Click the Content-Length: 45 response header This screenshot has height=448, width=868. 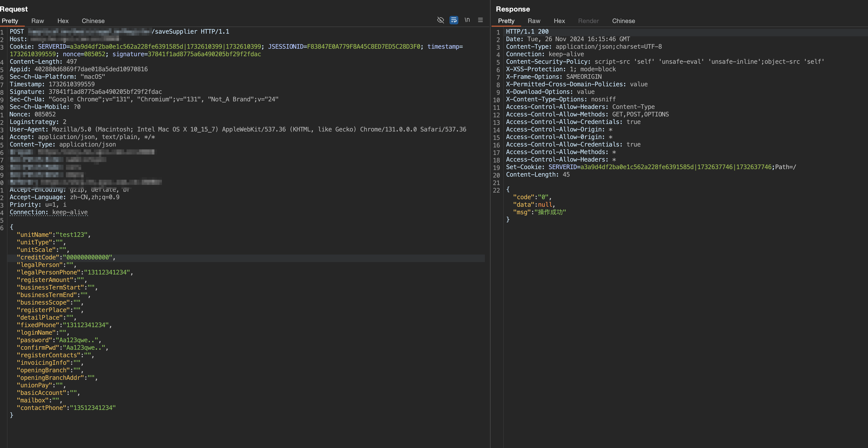point(538,175)
